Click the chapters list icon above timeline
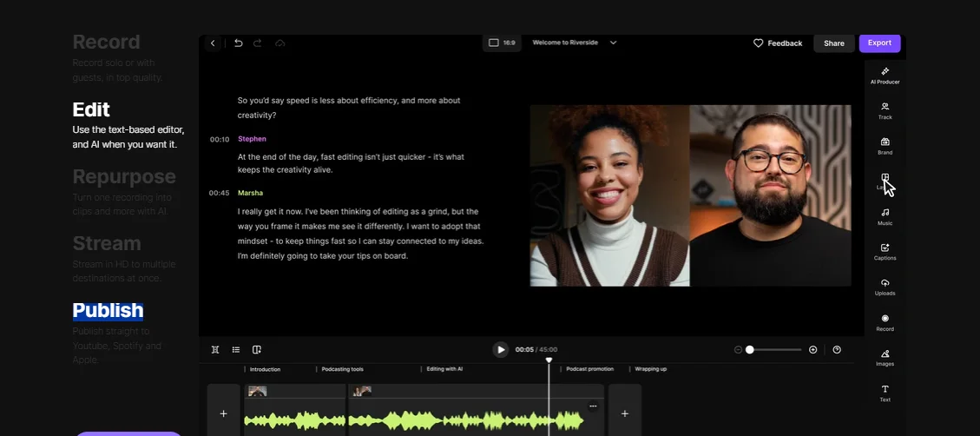This screenshot has height=436, width=980. [x=235, y=350]
